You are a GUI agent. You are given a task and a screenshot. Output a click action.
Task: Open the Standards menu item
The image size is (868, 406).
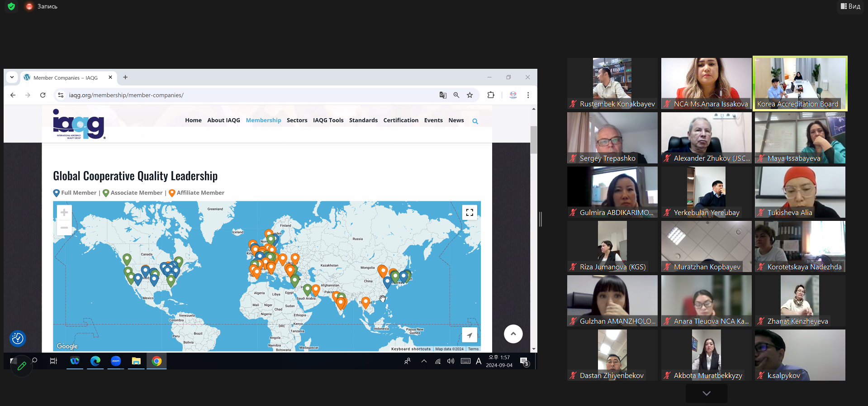coord(363,120)
